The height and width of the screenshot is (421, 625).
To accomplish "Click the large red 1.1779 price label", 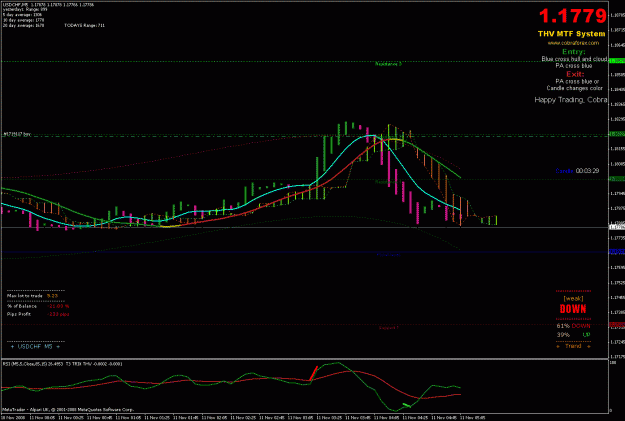I will pos(572,16).
